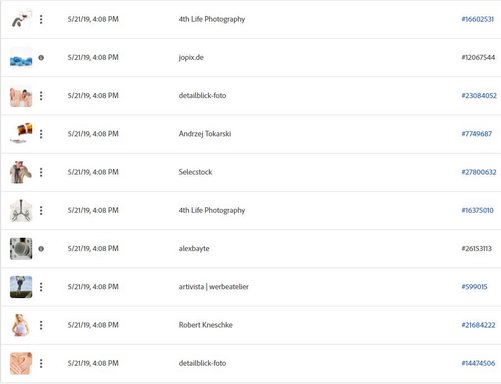Open asset link #16602531

point(477,19)
